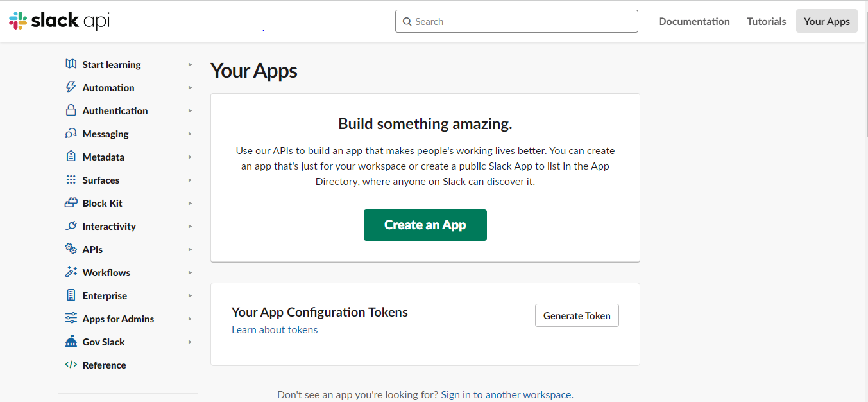Click the Start learning map icon

(71, 64)
